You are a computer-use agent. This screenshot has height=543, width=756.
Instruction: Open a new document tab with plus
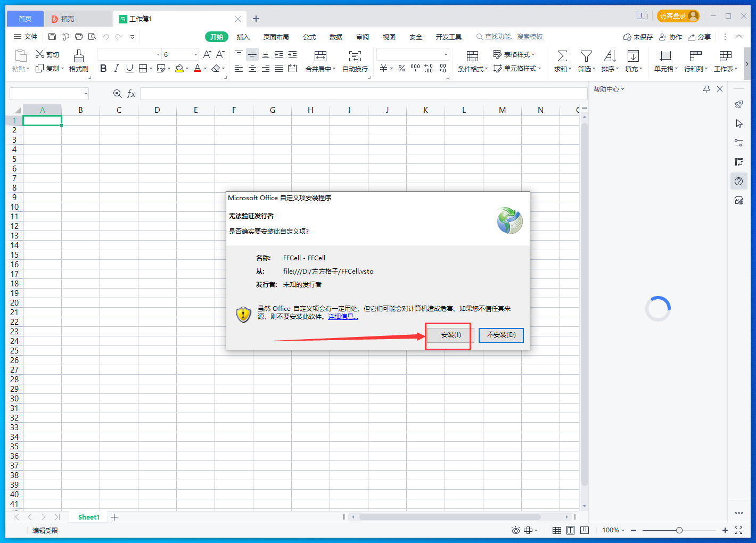point(256,19)
